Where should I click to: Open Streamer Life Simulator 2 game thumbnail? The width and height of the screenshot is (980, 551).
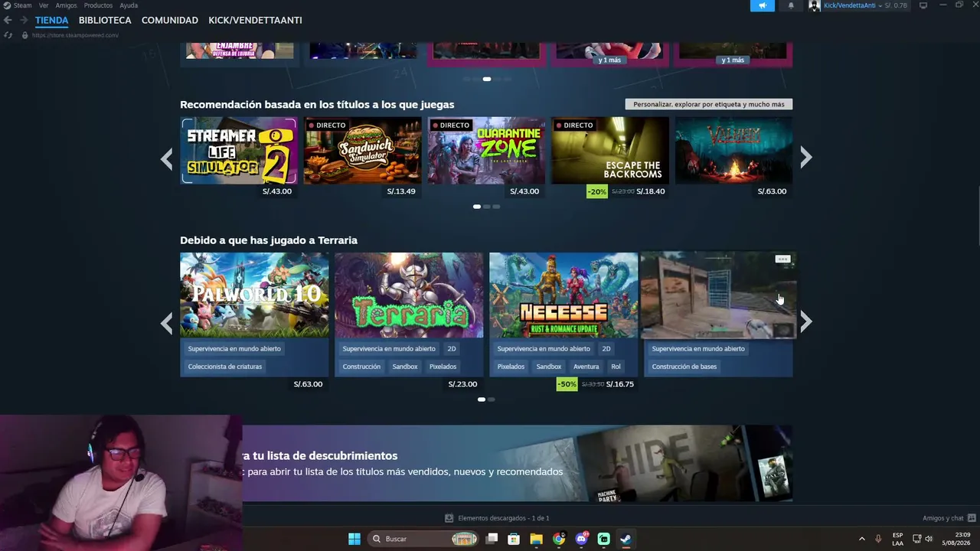click(239, 151)
